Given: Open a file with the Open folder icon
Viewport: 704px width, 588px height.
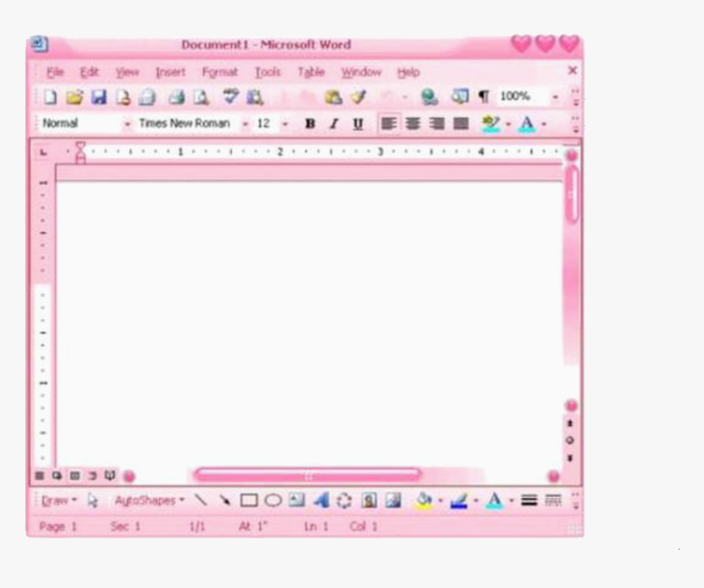Looking at the screenshot, I should click(74, 97).
